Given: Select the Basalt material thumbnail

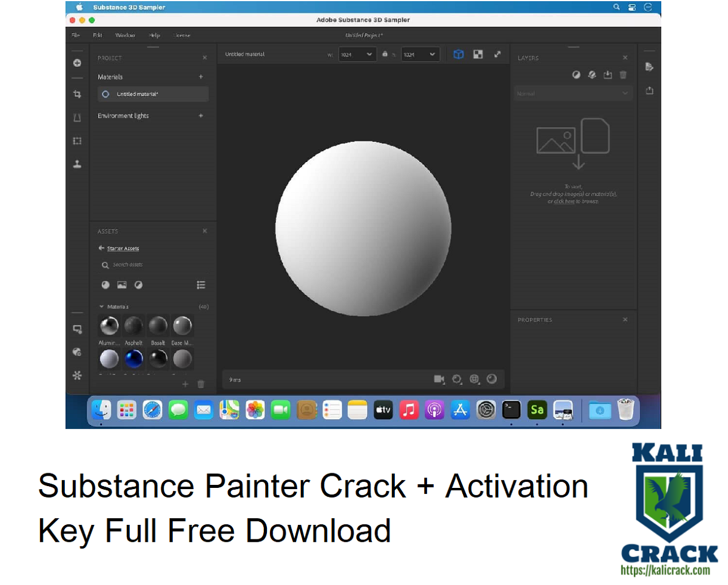Looking at the screenshot, I should [x=158, y=326].
